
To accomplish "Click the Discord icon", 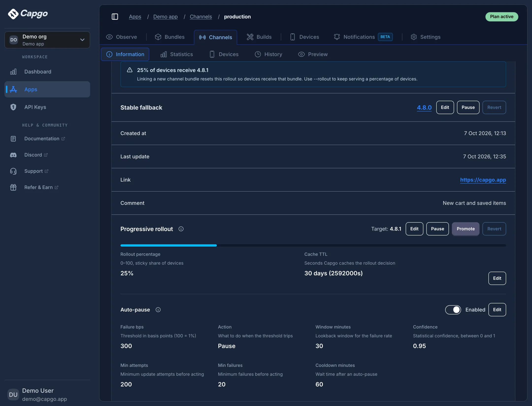I will (x=13, y=155).
